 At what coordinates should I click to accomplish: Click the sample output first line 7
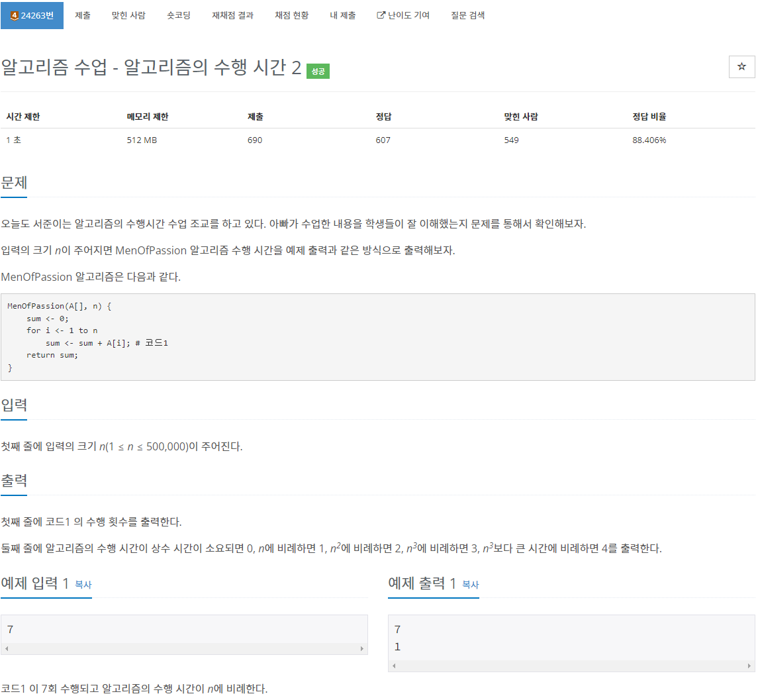[x=397, y=629]
